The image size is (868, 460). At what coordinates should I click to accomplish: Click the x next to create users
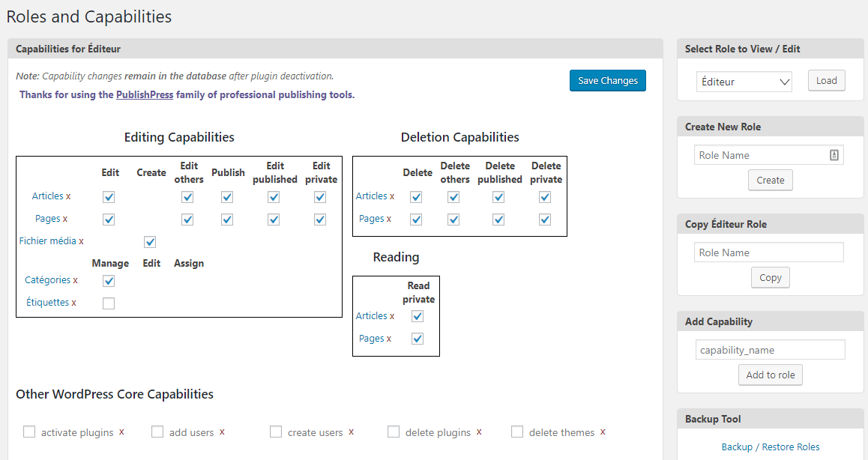(351, 432)
